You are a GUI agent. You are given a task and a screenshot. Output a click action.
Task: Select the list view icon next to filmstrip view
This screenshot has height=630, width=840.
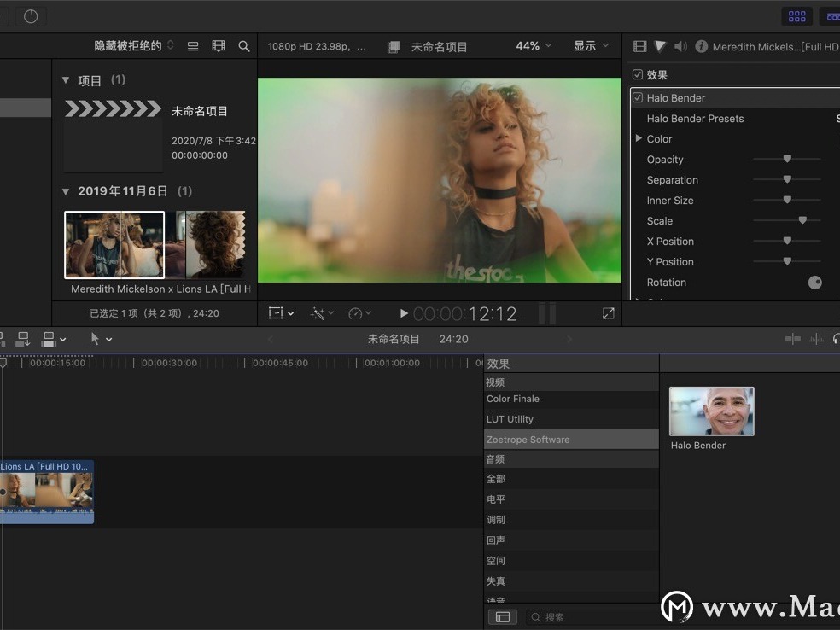[x=192, y=46]
